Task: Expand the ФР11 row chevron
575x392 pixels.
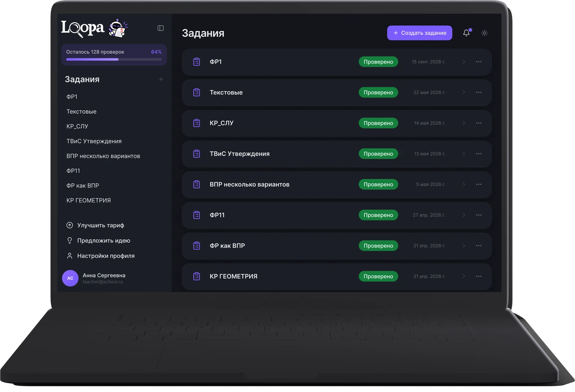Action: 464,215
